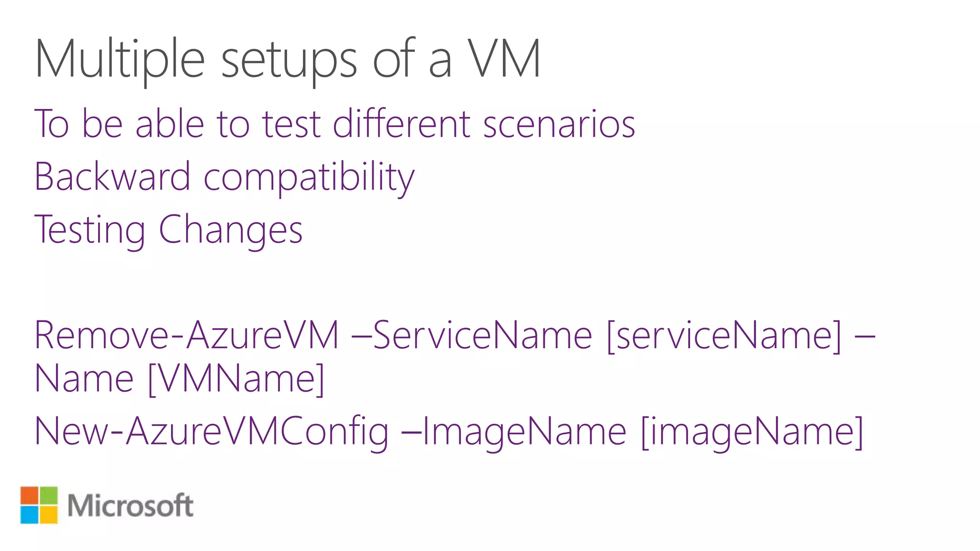980x551 pixels.
Task: Click the New-AzureVMConfig command text
Action: (212, 432)
